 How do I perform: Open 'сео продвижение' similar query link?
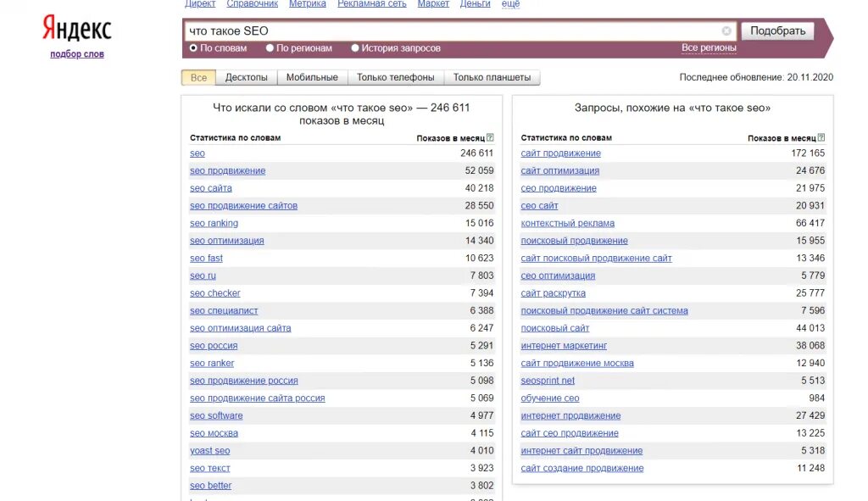(559, 188)
